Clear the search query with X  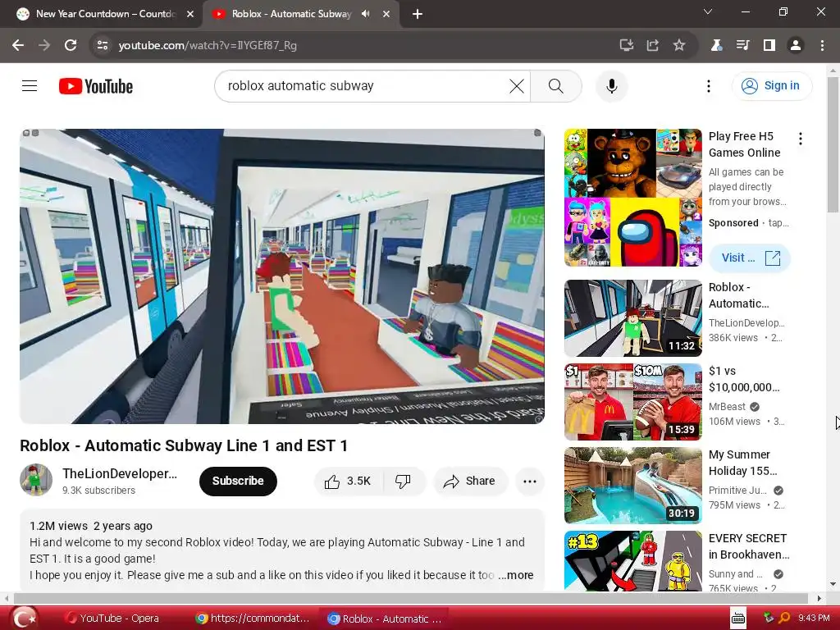(517, 85)
